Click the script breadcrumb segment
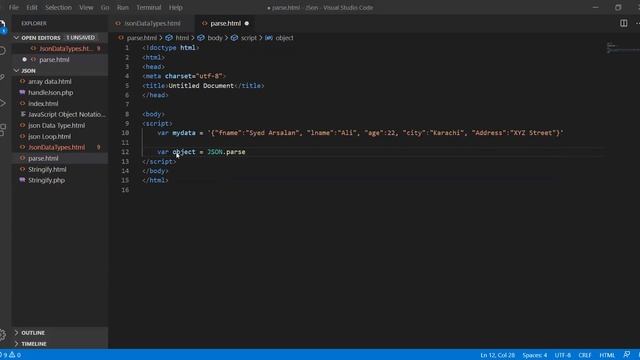Viewport: 640px width, 360px height. pos(249,38)
